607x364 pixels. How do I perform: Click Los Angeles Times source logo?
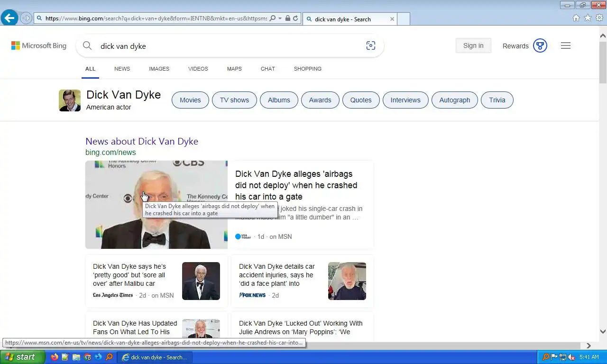(x=113, y=295)
